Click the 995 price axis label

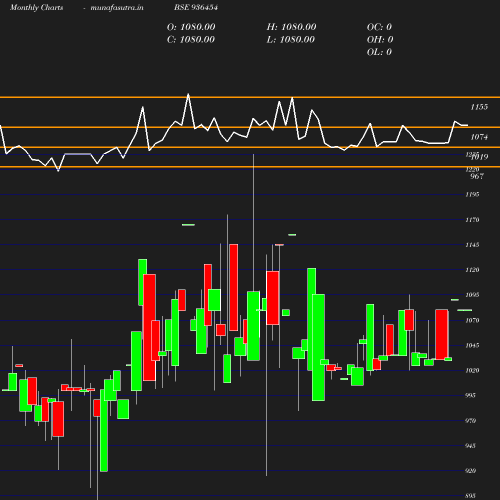click(x=470, y=395)
